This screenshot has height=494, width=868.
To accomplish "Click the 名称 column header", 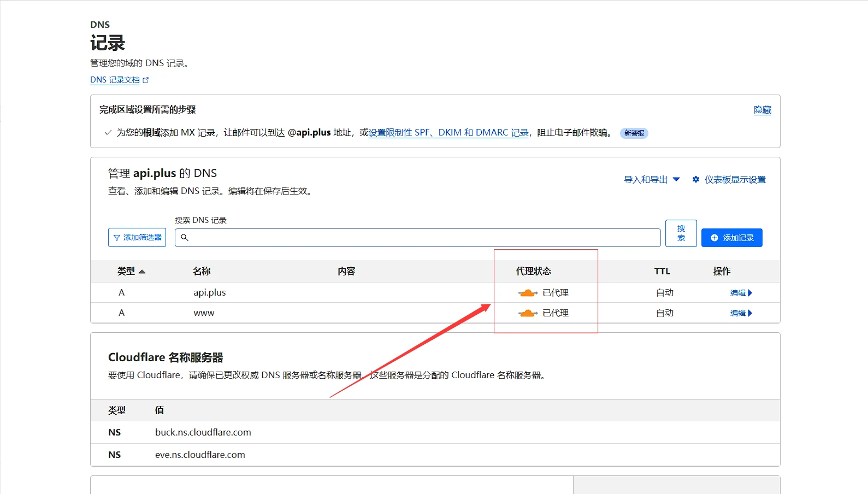I will tap(202, 271).
